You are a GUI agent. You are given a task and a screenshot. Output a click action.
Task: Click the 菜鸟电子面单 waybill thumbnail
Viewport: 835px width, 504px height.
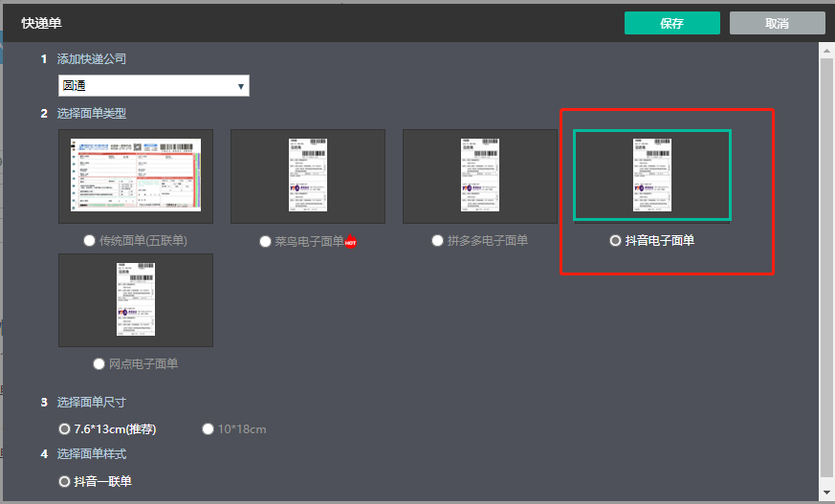point(308,176)
